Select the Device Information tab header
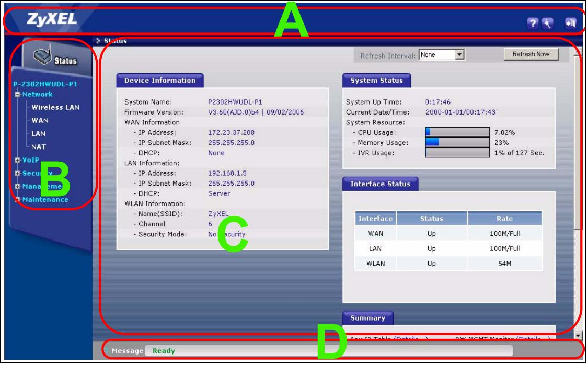 coord(160,81)
